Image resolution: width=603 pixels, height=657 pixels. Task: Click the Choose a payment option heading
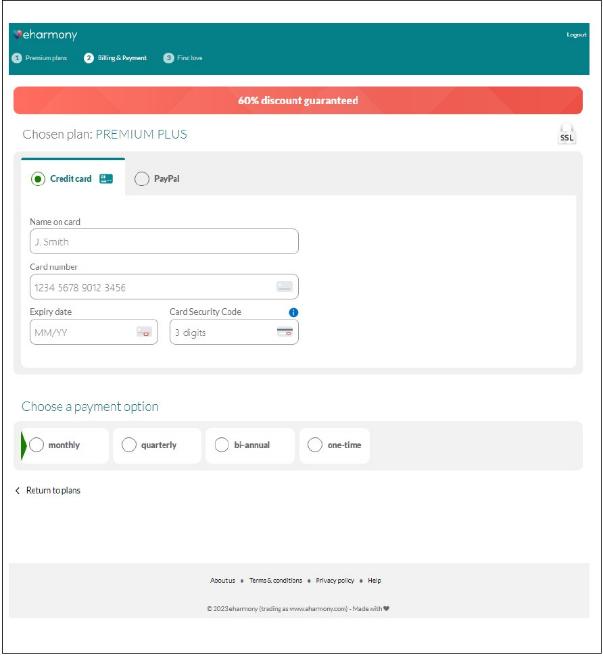[90, 407]
